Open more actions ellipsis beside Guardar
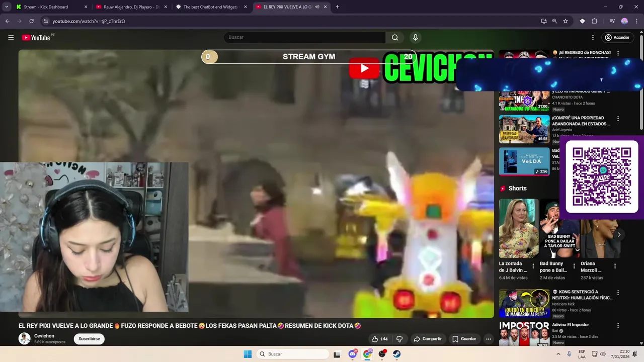The width and height of the screenshot is (644, 362). tap(488, 339)
